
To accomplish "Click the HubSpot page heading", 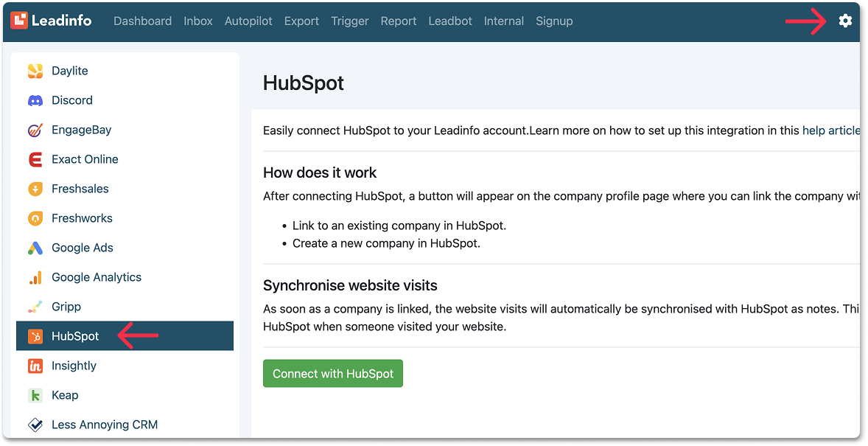I will coord(304,83).
